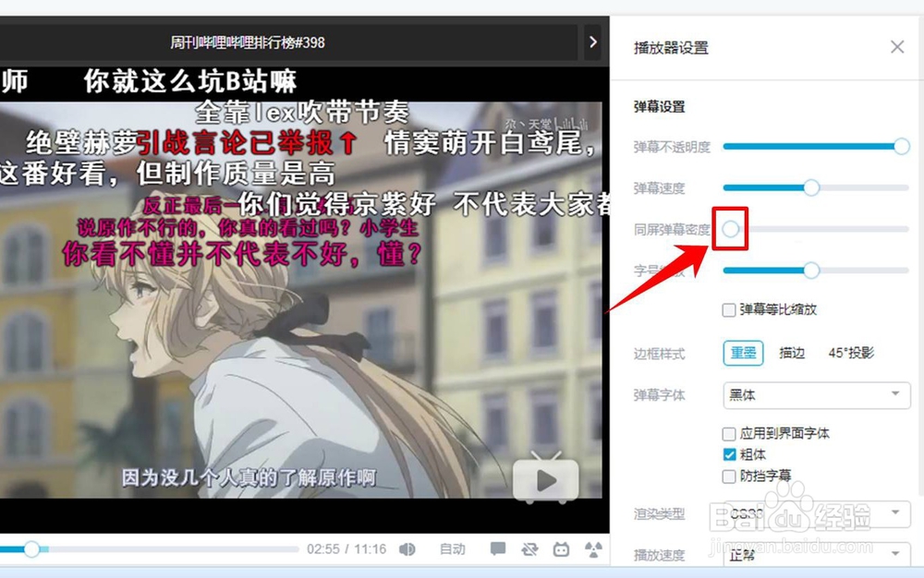Open 弹幕字体 dropdown showing 黑体
This screenshot has height=578, width=924.
[x=816, y=395]
